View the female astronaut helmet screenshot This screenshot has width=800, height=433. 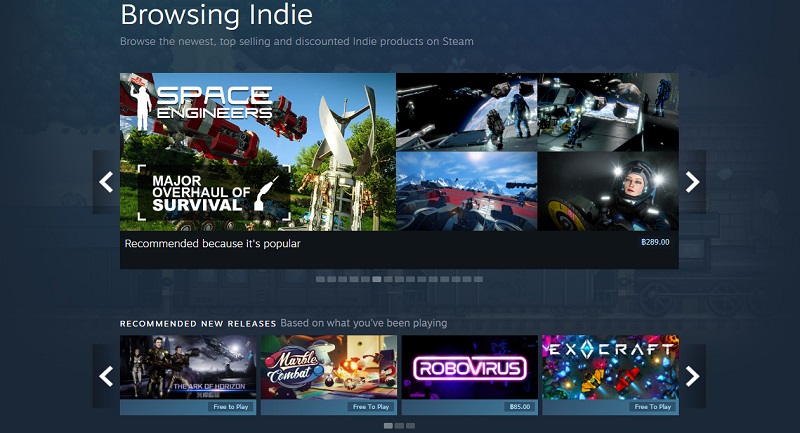tap(608, 191)
